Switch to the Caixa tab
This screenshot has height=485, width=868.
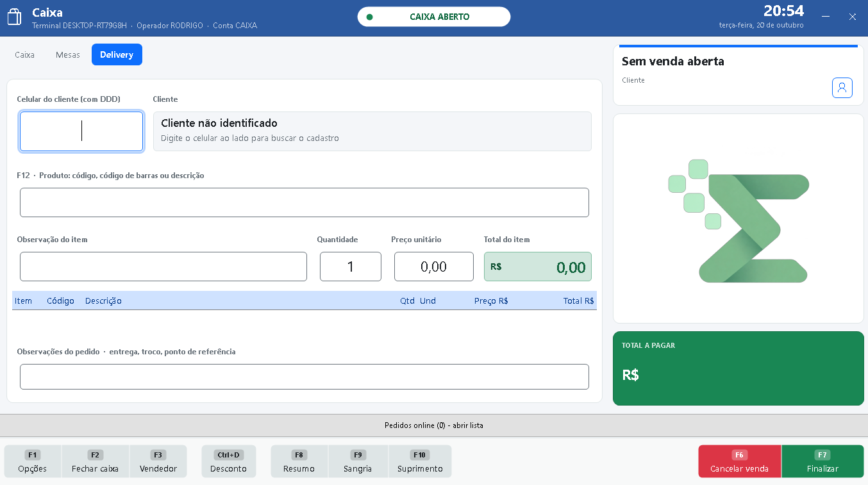24,54
